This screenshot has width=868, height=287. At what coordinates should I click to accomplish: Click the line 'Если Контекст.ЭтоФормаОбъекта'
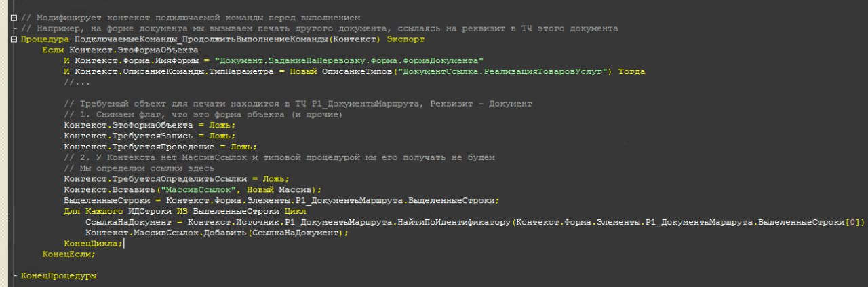pyautogui.click(x=121, y=50)
